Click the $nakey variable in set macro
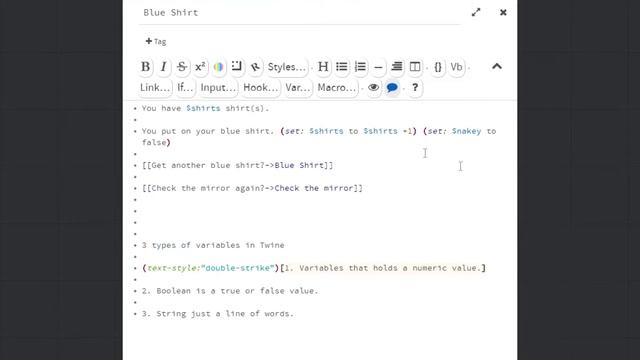 coord(466,131)
